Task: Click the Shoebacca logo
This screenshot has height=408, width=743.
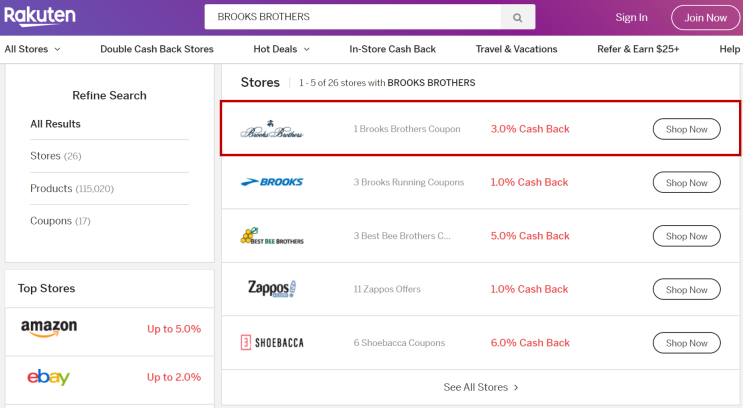Action: [272, 343]
